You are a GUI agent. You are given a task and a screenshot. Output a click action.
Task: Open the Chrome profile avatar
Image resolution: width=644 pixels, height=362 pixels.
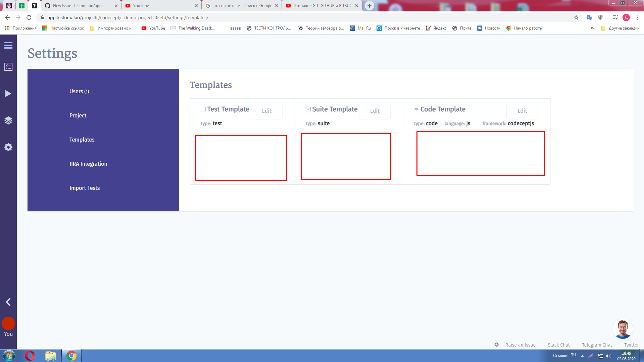626,17
